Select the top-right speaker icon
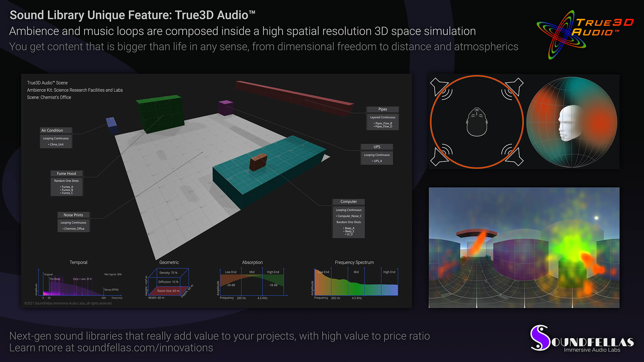The height and width of the screenshot is (362, 644). 515,87
